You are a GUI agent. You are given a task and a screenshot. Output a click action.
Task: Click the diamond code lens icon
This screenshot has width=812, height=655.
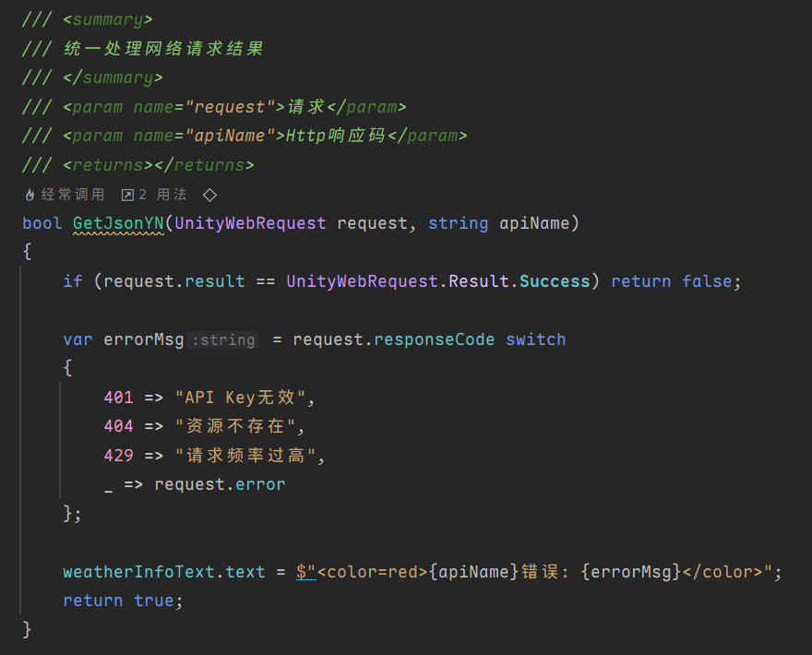pos(209,195)
